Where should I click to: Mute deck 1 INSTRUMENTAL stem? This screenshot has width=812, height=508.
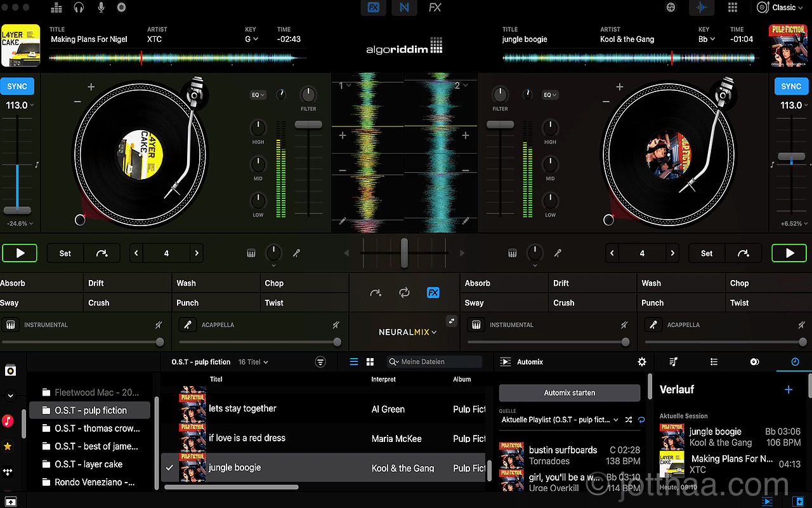click(x=159, y=325)
